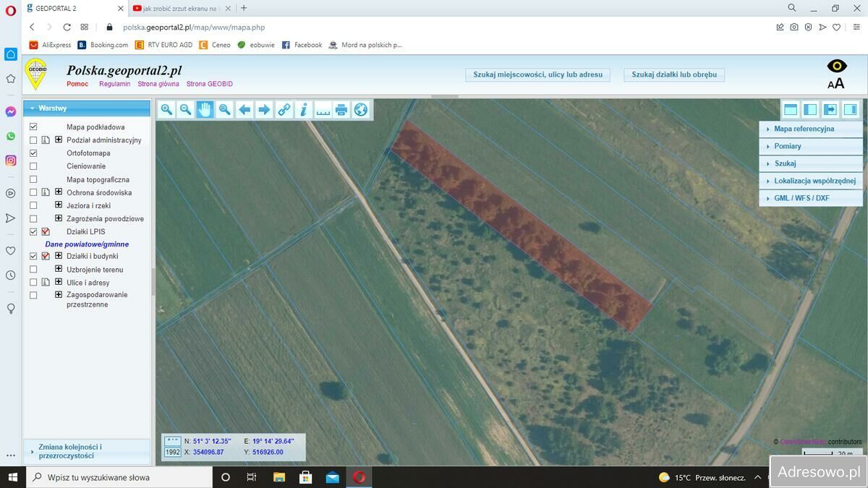Click the red check icon beside Działki LPIS

click(46, 232)
